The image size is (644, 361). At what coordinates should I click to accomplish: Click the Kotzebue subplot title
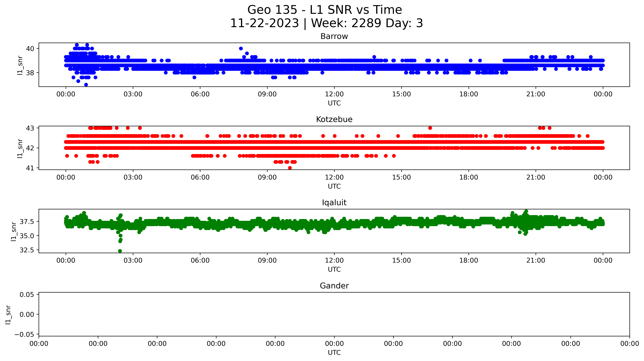[x=334, y=119]
